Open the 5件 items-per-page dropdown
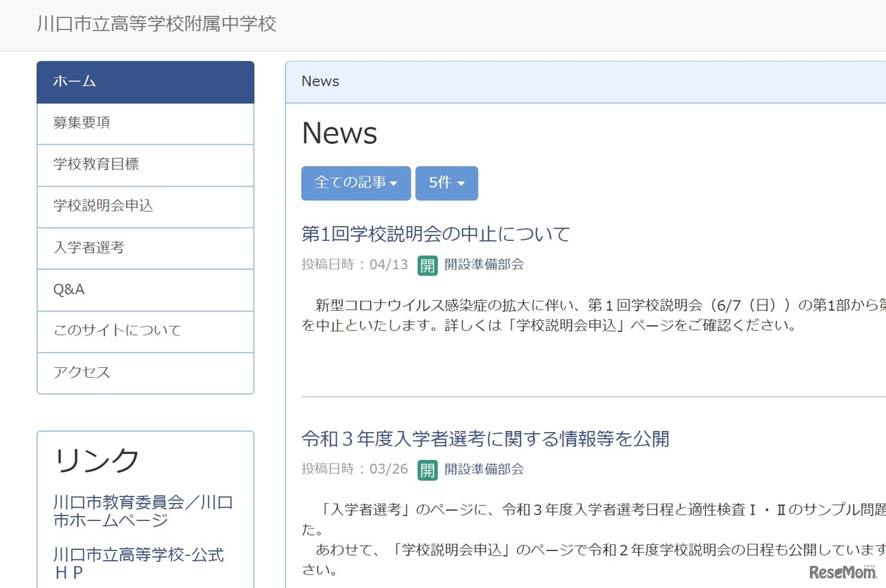The image size is (886, 588). tap(446, 183)
